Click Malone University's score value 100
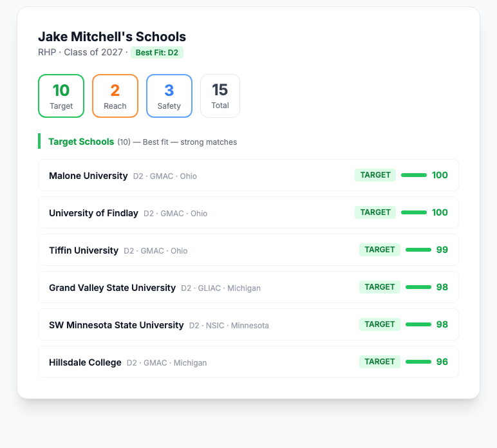 point(440,175)
